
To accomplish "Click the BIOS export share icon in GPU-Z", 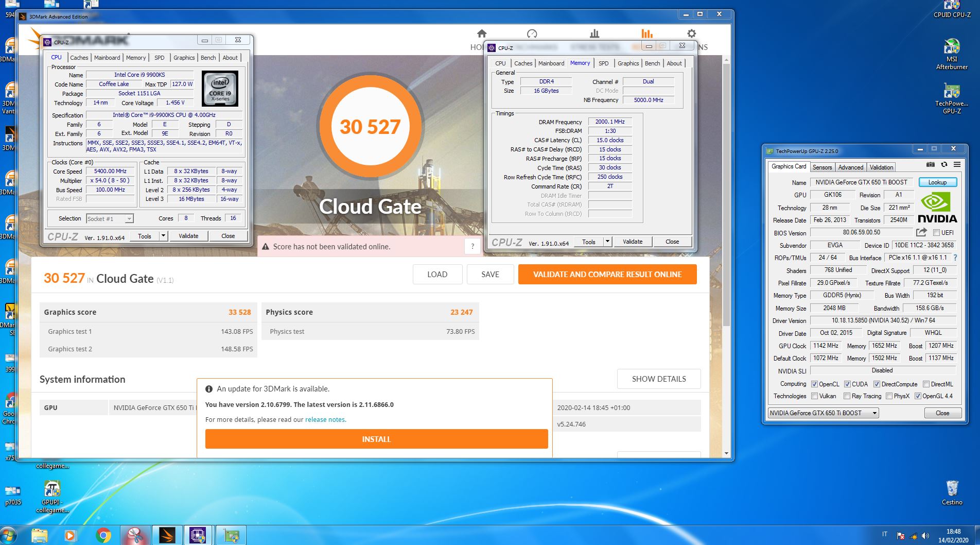I will point(921,232).
